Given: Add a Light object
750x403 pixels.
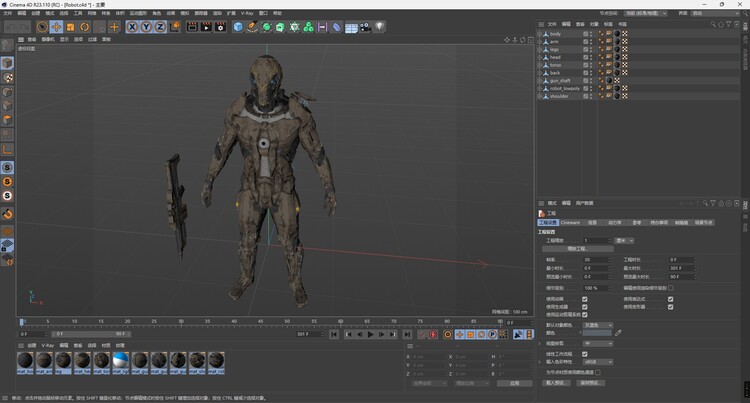Looking at the screenshot, I should pos(379,27).
